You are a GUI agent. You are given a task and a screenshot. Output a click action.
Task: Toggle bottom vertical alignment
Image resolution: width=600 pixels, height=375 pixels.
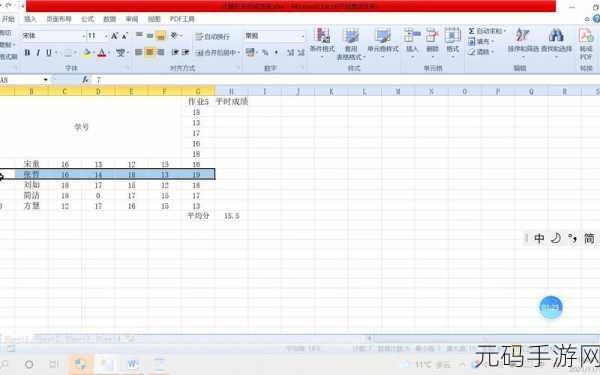[161, 36]
